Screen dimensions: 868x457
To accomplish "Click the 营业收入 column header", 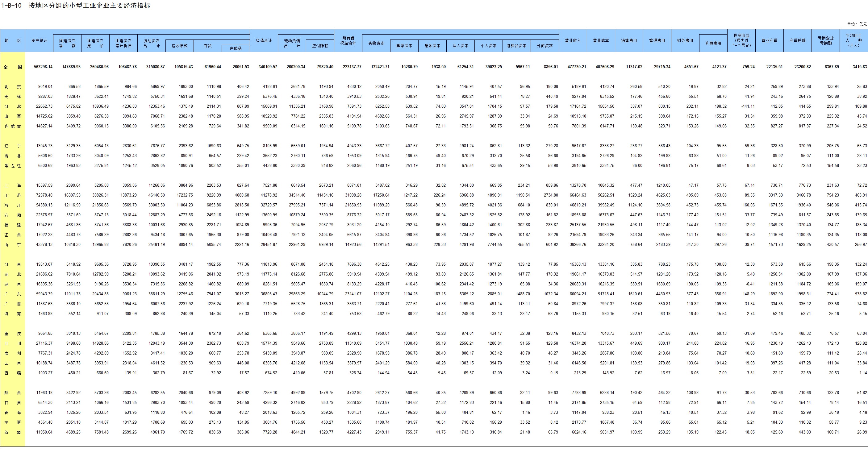I will click(573, 40).
